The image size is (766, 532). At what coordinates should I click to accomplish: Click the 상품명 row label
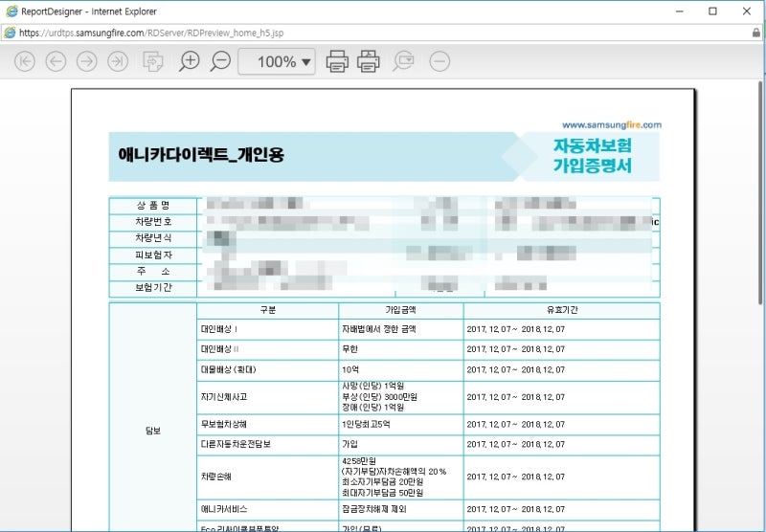[x=153, y=206]
